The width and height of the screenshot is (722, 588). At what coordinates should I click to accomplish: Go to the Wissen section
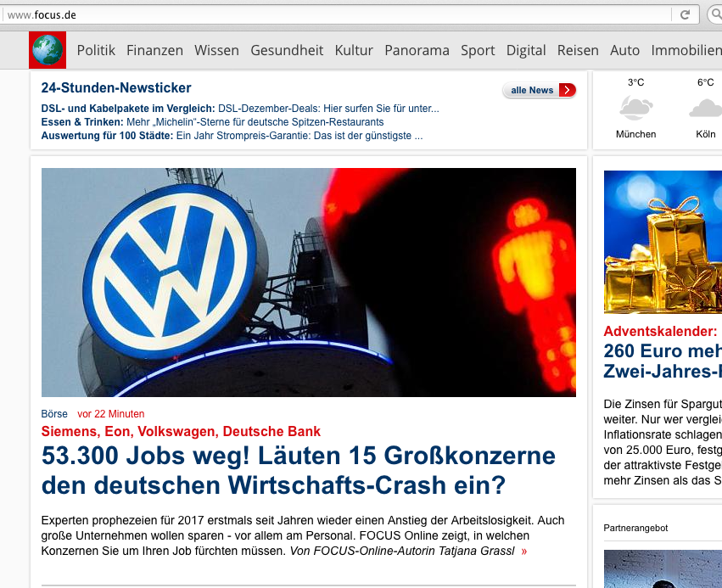(x=216, y=50)
